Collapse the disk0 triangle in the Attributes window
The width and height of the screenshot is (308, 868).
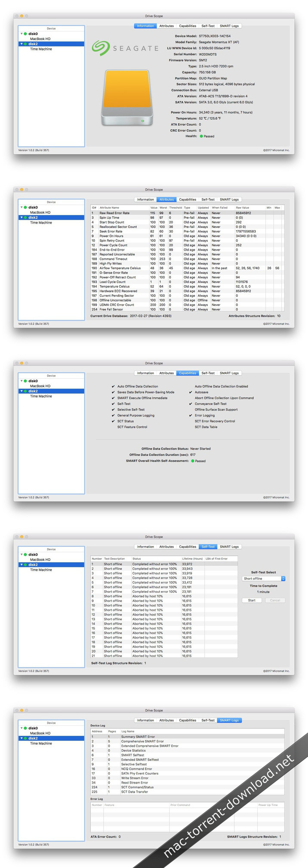(22, 207)
